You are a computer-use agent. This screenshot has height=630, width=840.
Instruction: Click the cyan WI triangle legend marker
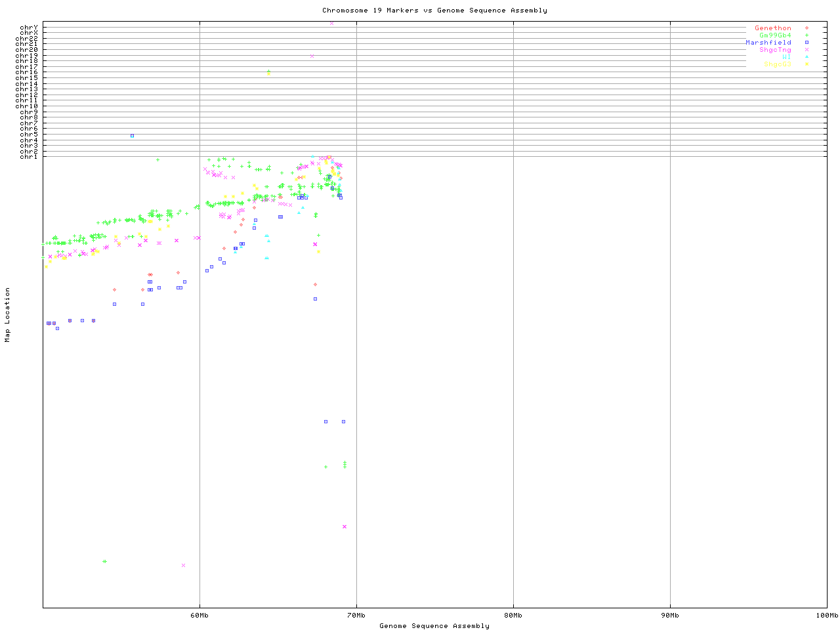(x=807, y=57)
